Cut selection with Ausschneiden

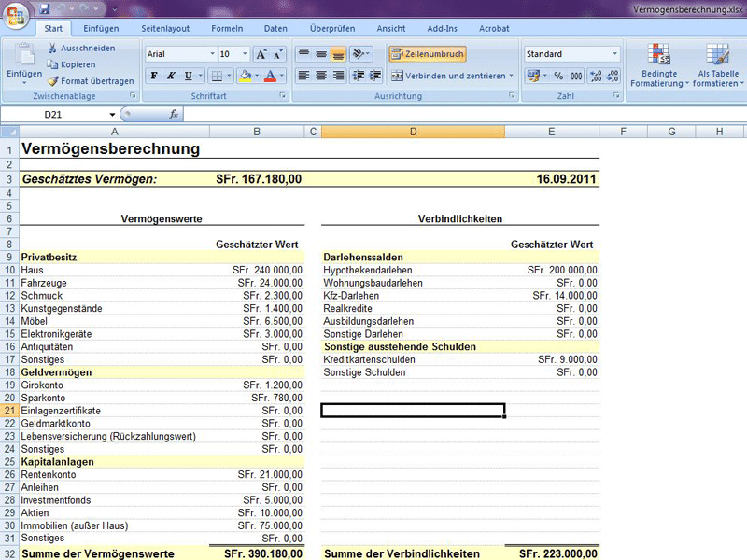[x=81, y=48]
